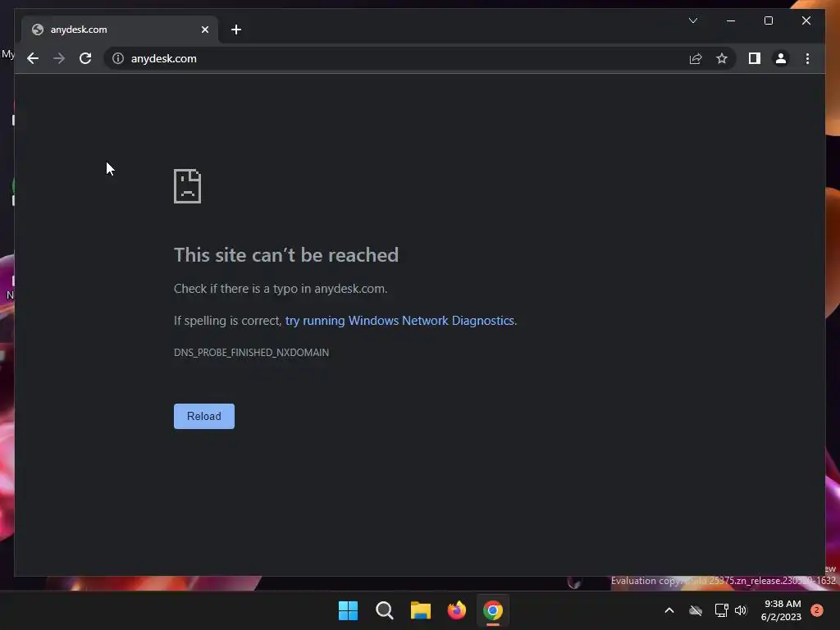Click the forward navigation arrow

coord(59,58)
